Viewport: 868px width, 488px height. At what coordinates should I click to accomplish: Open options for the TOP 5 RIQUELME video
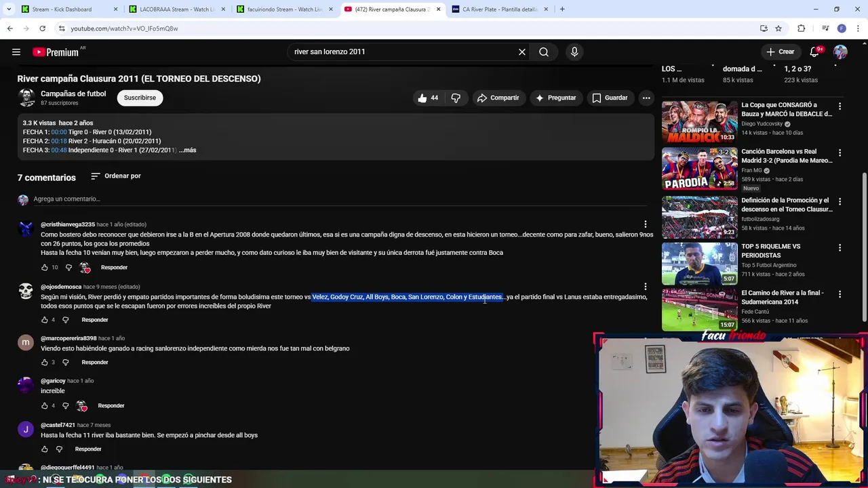(x=840, y=248)
